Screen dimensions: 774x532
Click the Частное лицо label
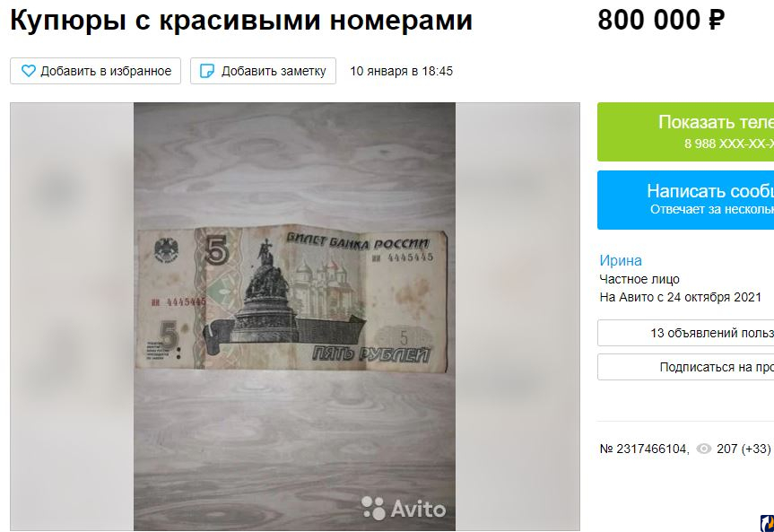tap(639, 279)
